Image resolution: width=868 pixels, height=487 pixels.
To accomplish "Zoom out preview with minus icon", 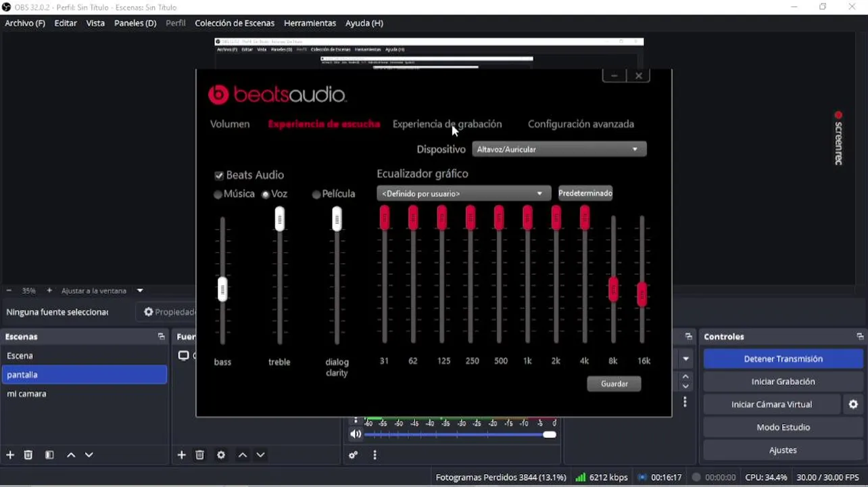I will [x=9, y=291].
